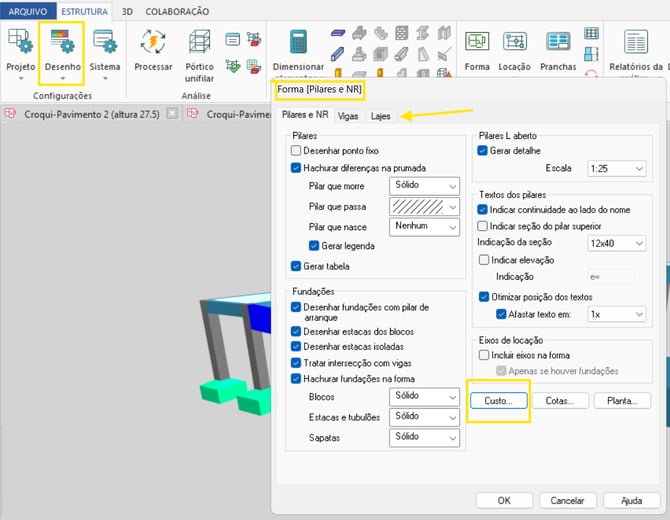Open the Pranchas sheets icon
The width and height of the screenshot is (670, 520).
558,42
